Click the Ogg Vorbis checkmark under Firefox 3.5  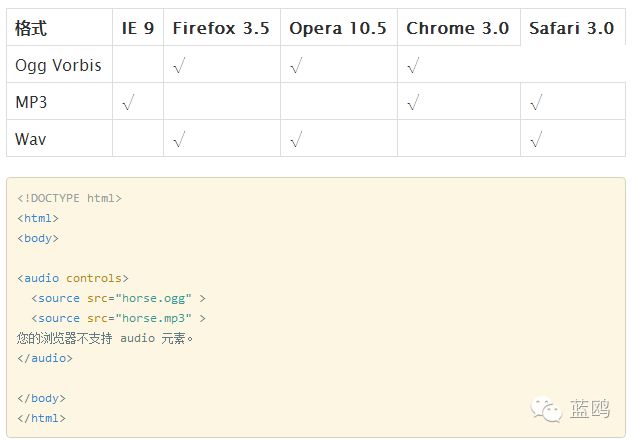(179, 65)
